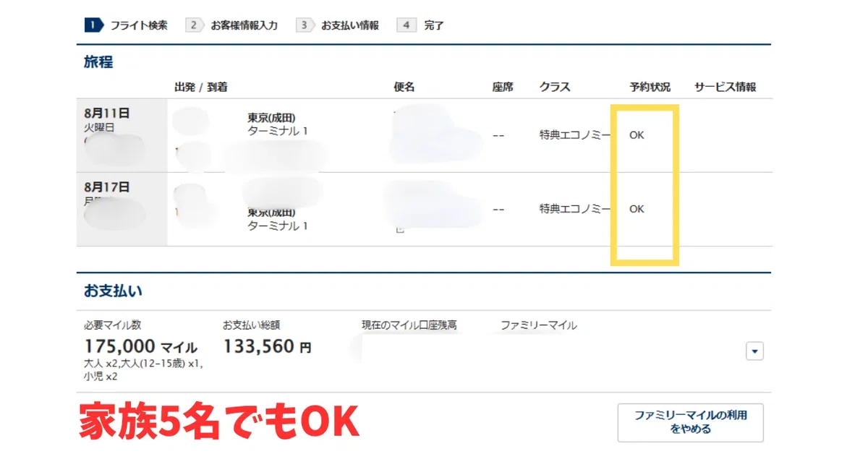Click the small external-link icon under second flight
The height and width of the screenshot is (454, 868).
click(x=399, y=230)
